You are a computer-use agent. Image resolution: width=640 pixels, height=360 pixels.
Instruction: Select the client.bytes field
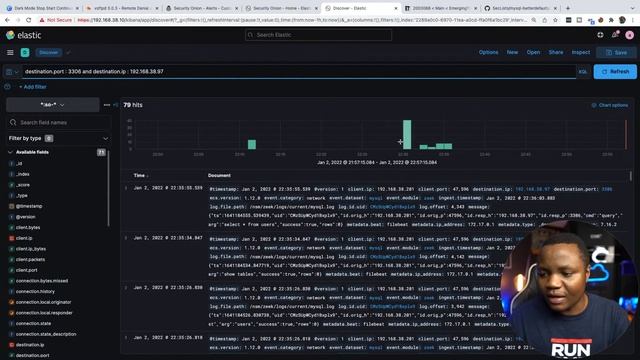point(28,227)
